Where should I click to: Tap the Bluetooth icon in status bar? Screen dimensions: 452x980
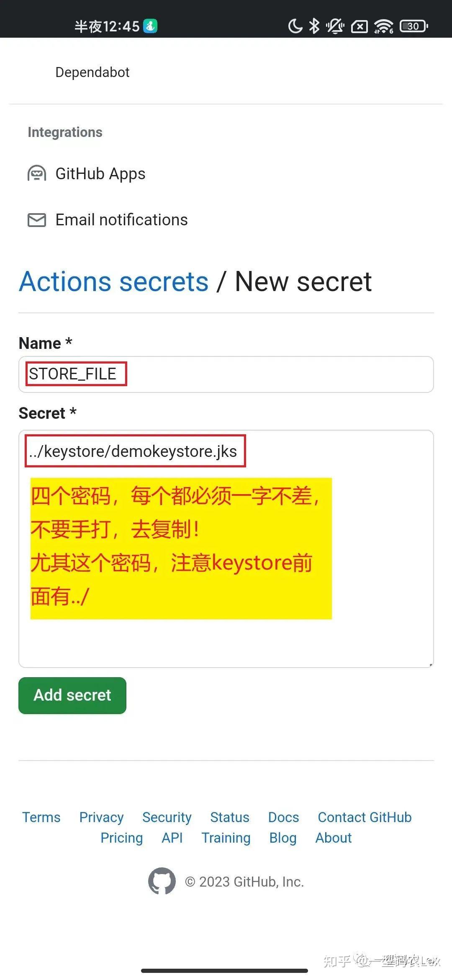click(x=314, y=26)
